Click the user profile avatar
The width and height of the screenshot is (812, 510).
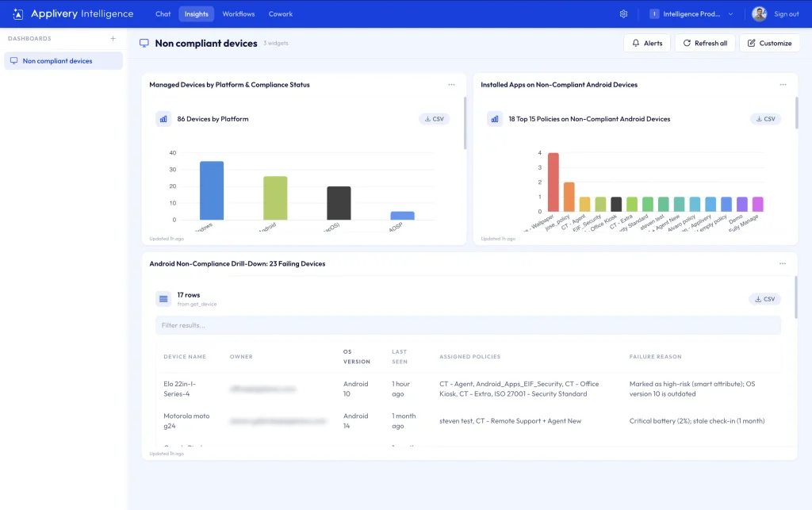[759, 14]
